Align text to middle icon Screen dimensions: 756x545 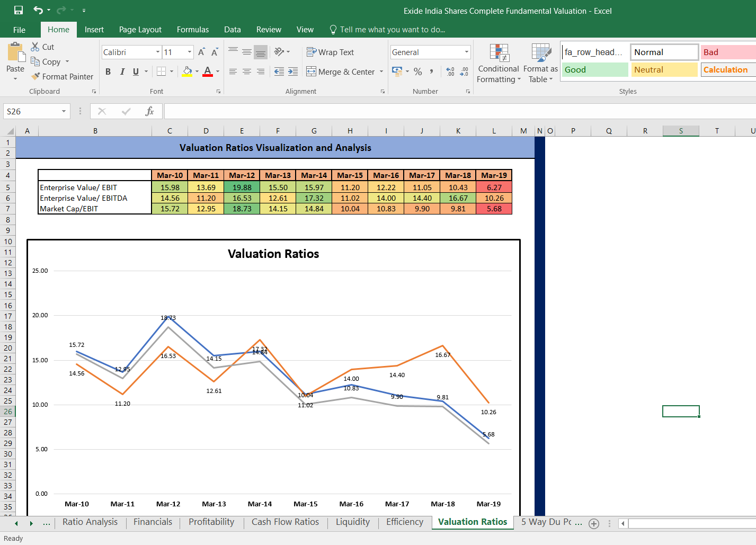247,51
